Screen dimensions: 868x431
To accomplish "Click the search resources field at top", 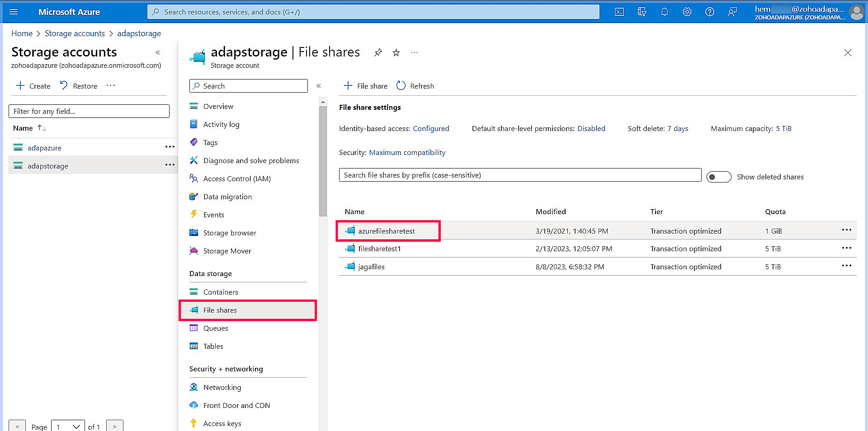I will [373, 12].
